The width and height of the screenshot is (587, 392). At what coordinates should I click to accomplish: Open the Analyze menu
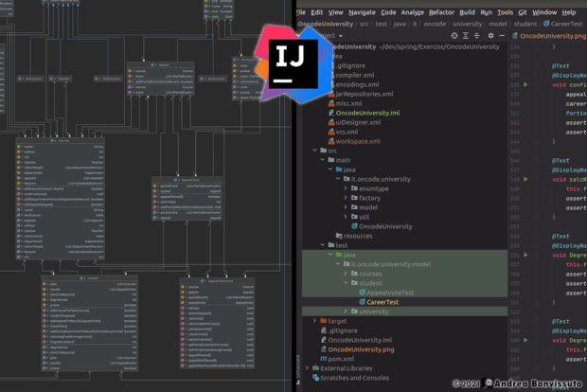pos(412,12)
